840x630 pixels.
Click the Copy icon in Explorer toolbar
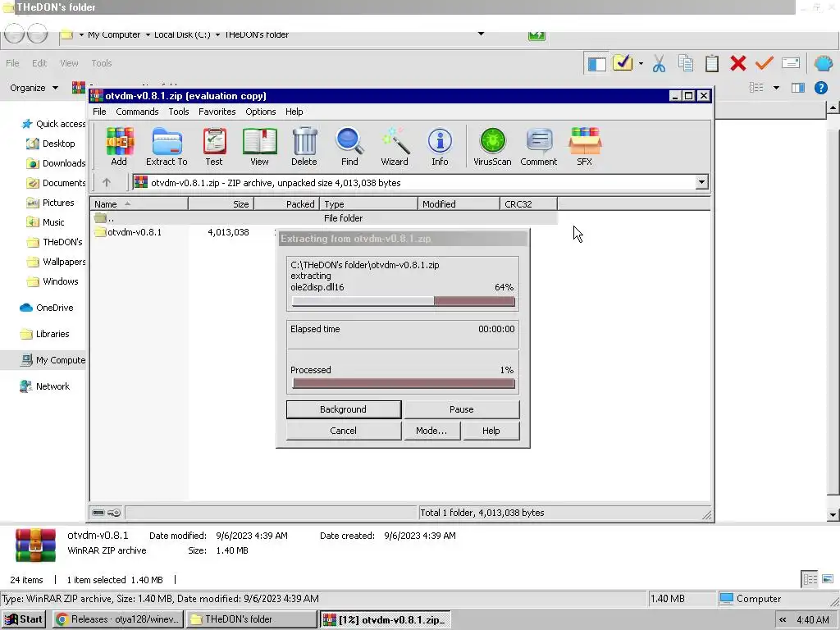click(686, 63)
